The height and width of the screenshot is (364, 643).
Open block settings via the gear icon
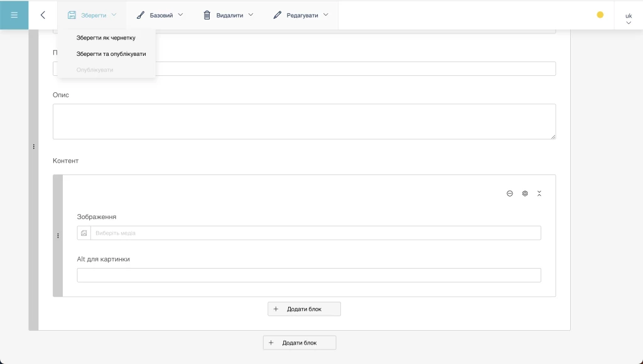pos(524,193)
